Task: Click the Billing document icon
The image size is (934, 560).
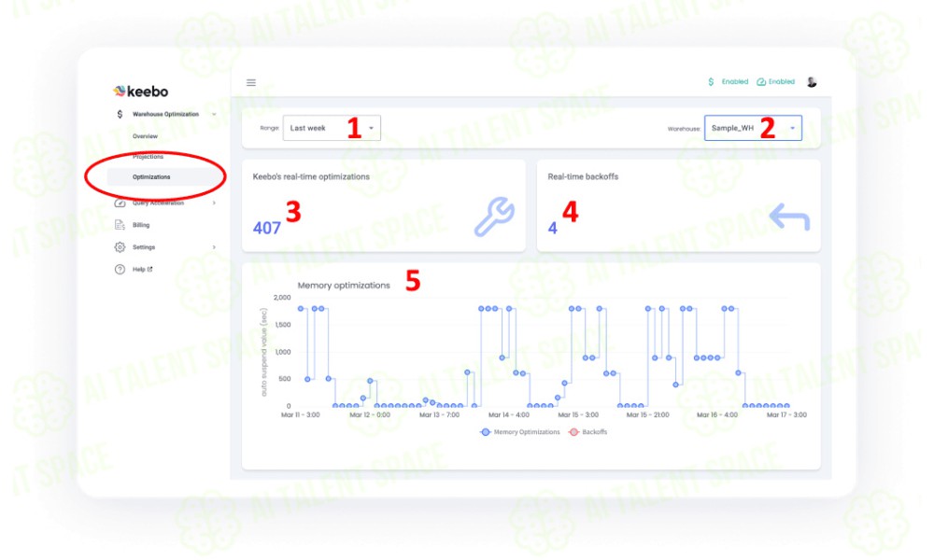Action: [x=120, y=225]
